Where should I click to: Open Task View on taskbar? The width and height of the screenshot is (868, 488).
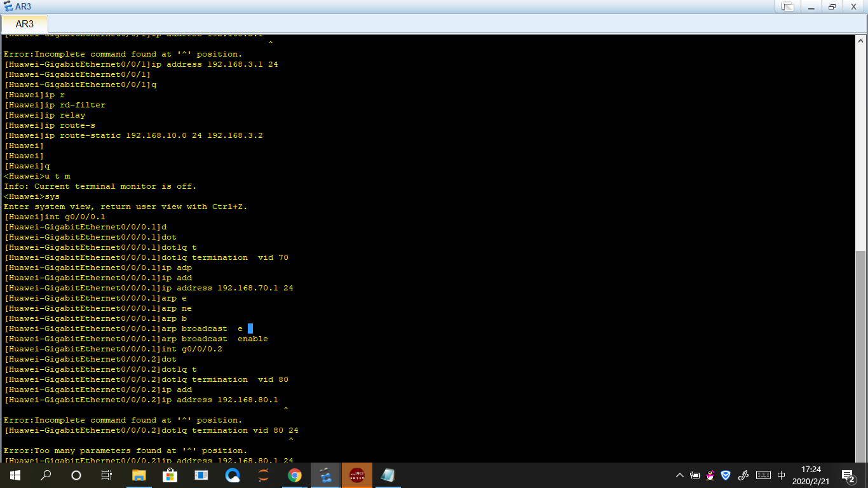pos(107,475)
